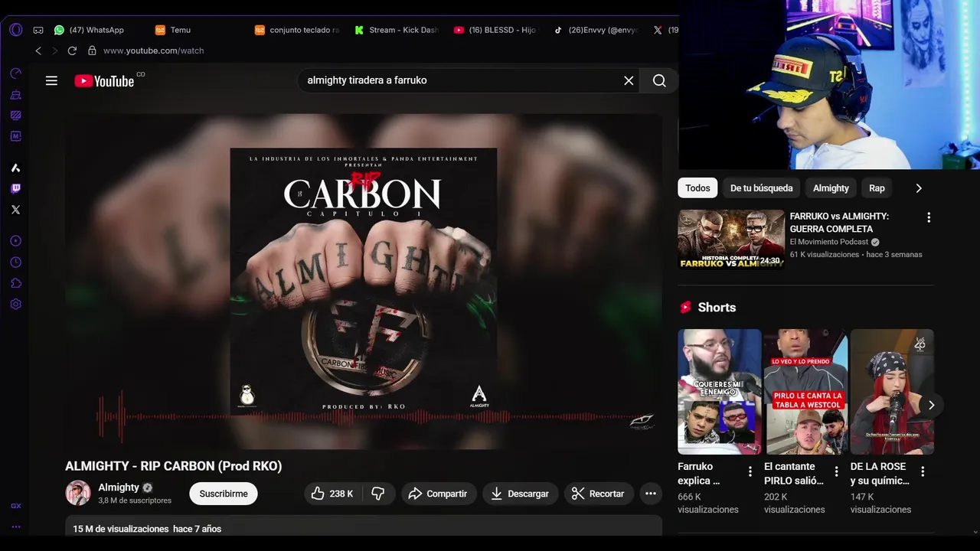The image size is (980, 551).
Task: Click the browser forward arrow
Action: point(54,51)
